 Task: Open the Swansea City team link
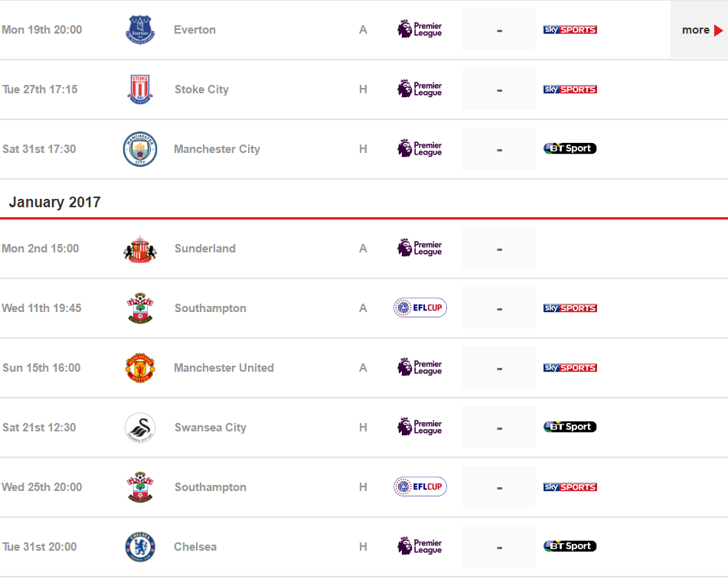coord(210,428)
